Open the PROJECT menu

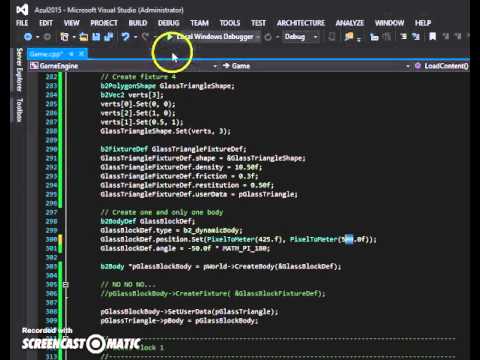coord(104,23)
